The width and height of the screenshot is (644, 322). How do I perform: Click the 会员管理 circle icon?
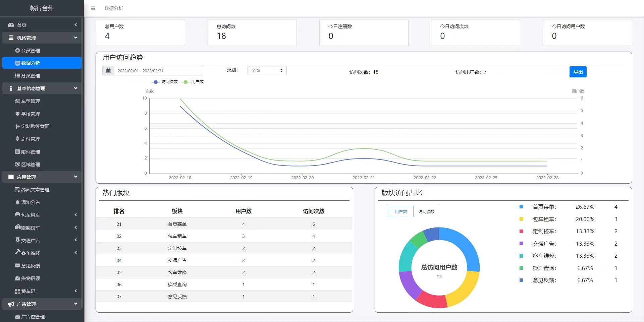[17, 51]
